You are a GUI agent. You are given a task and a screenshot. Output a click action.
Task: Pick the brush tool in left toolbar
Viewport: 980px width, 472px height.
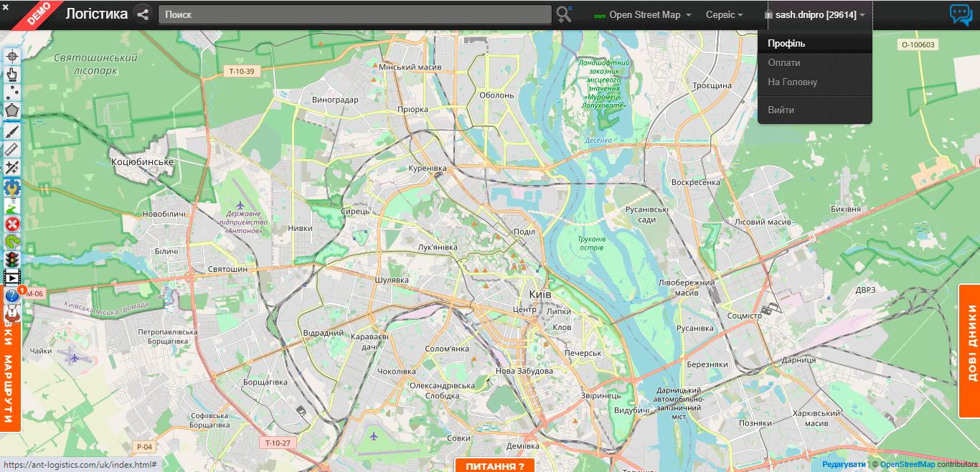12,130
